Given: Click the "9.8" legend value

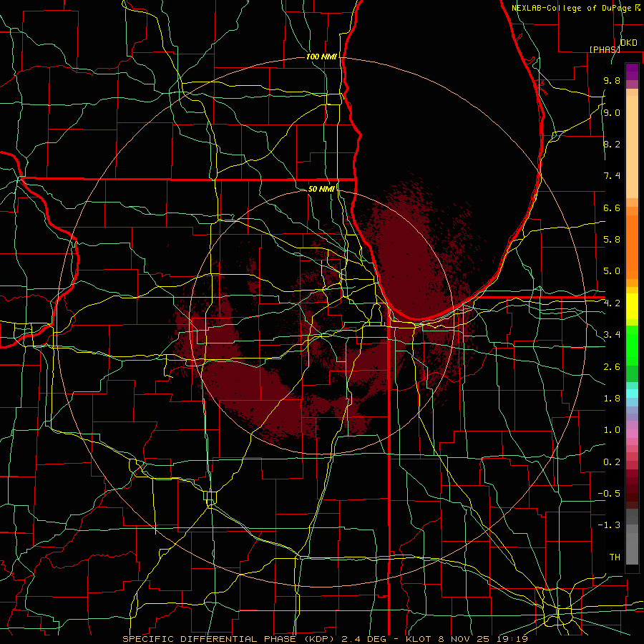Looking at the screenshot, I should click(x=612, y=80).
